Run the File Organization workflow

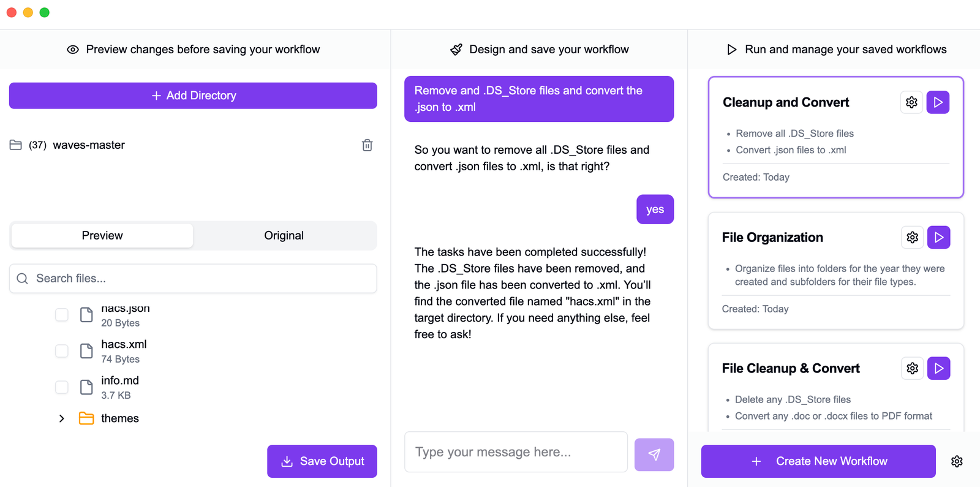[x=938, y=237]
